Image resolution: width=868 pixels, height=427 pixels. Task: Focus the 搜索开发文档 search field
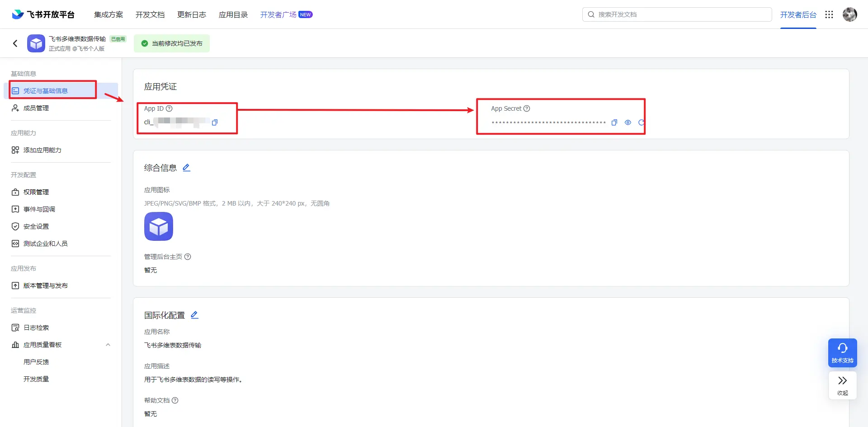pos(677,14)
